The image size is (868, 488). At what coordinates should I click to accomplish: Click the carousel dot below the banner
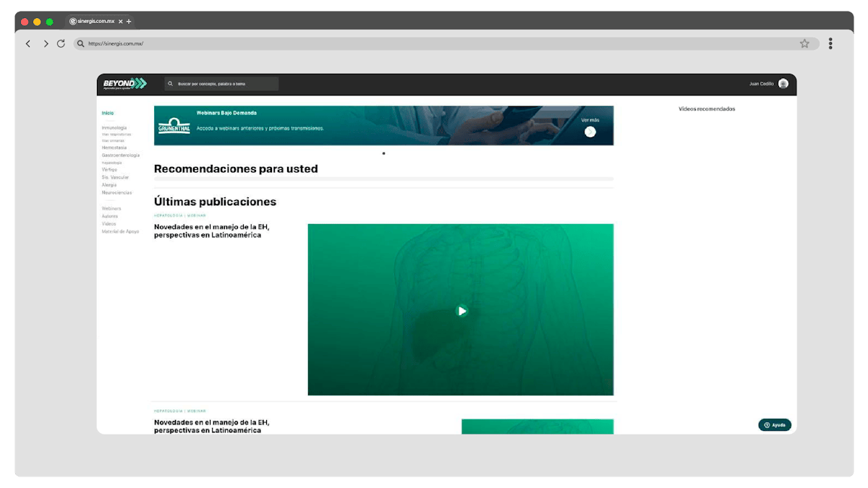pos(383,153)
